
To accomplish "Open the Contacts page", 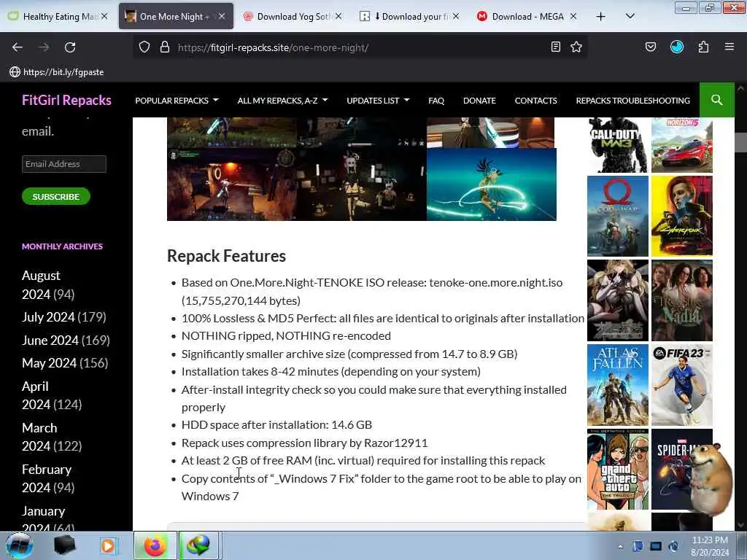I will tap(535, 101).
